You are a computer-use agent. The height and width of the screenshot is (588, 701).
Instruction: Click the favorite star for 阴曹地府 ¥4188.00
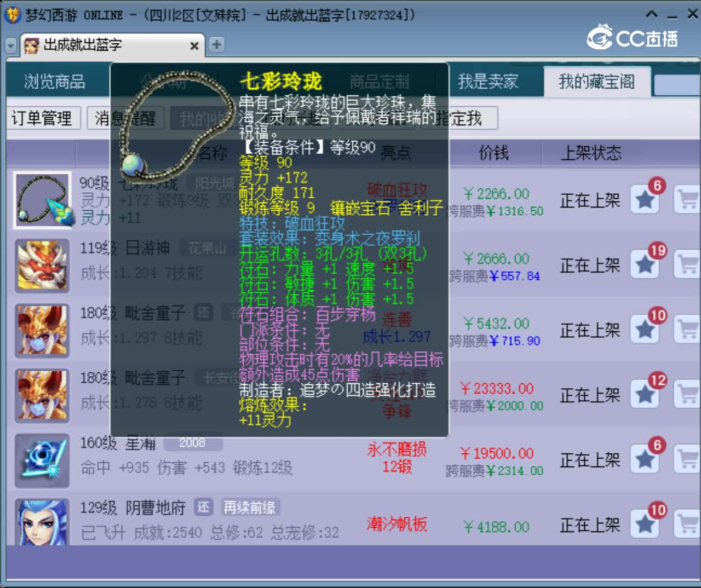tap(645, 524)
